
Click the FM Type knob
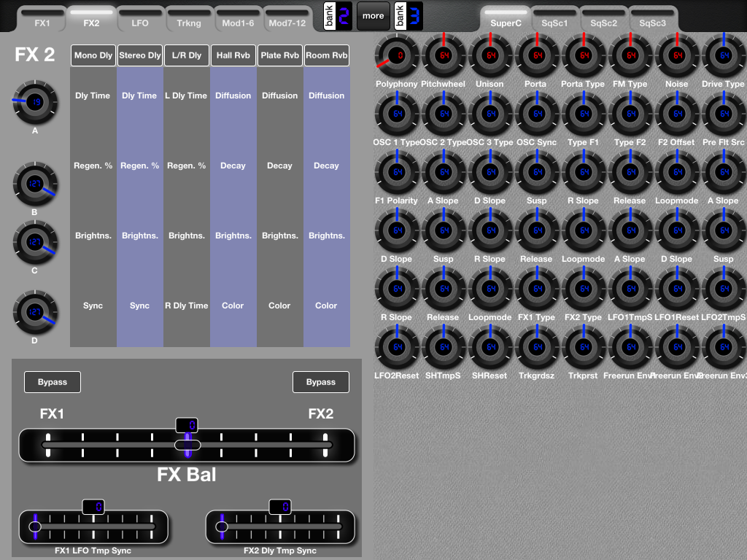click(x=630, y=55)
